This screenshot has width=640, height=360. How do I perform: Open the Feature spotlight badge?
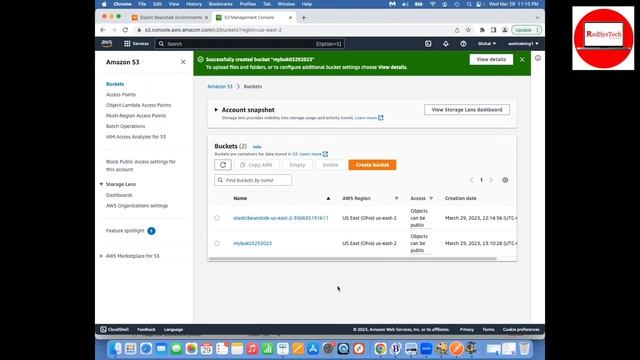click(151, 231)
